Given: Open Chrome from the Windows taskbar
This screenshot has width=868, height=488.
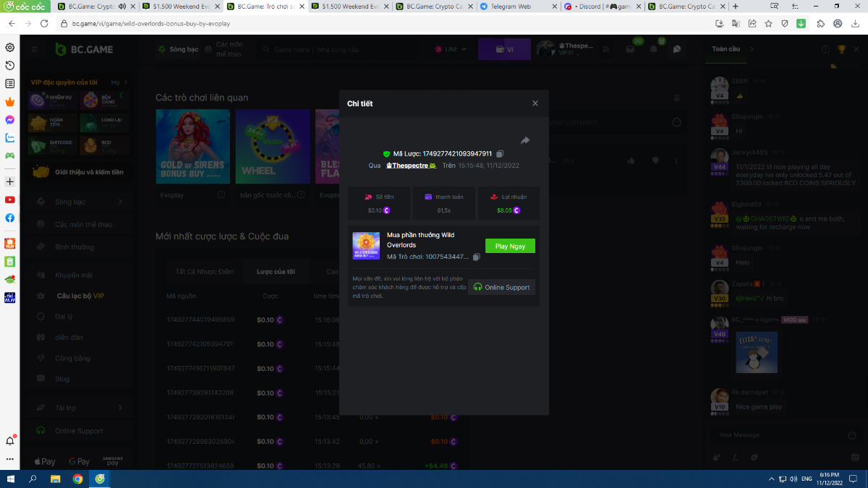Looking at the screenshot, I should click(77, 479).
